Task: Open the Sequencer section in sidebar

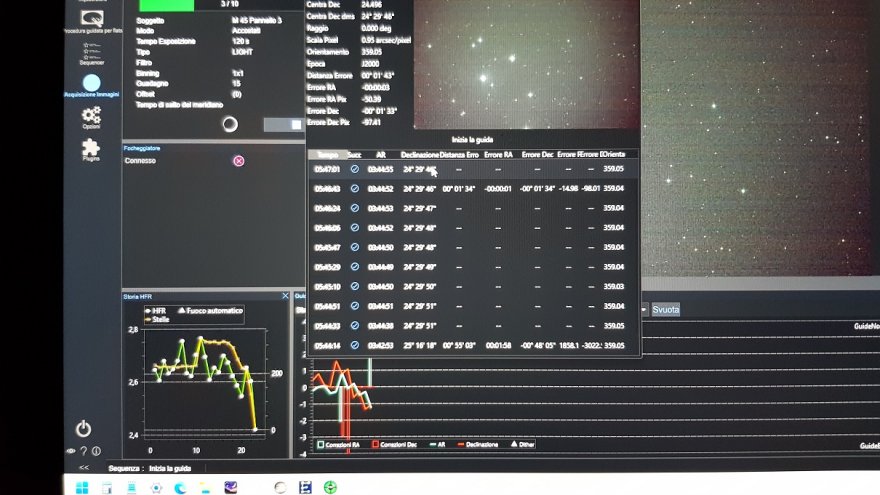Action: (x=91, y=52)
